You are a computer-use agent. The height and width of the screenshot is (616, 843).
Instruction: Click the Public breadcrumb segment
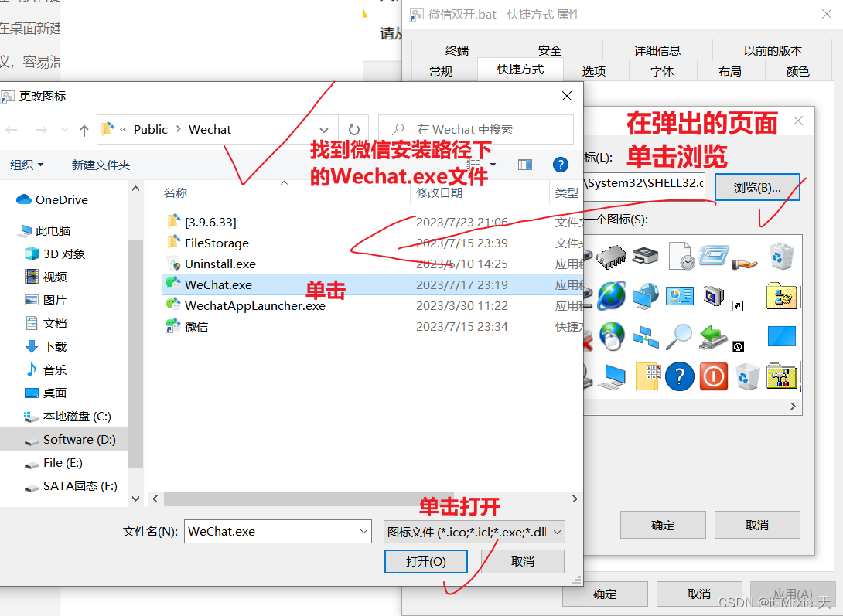click(151, 129)
